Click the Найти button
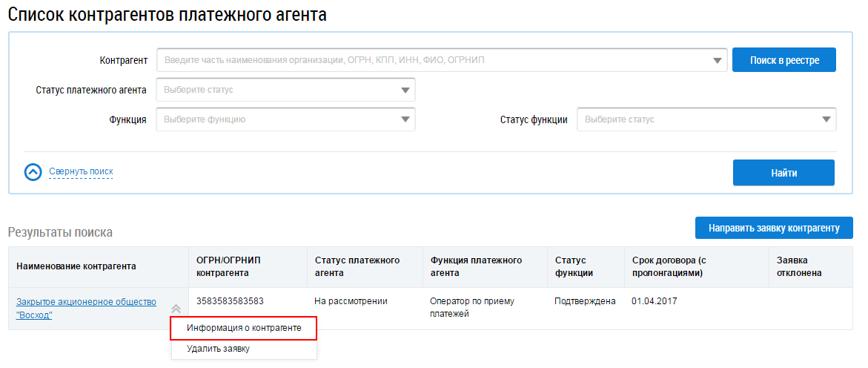The width and height of the screenshot is (868, 368). (783, 173)
